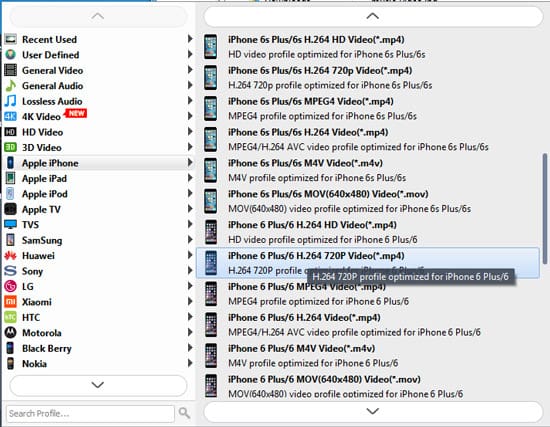550x427 pixels.
Task: Expand the SamSung submenu arrow
Action: pos(190,240)
